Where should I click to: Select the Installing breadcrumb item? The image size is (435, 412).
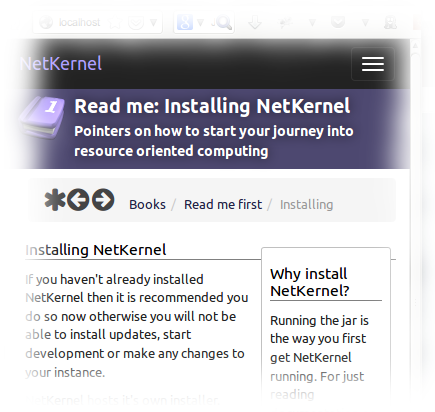[x=306, y=204]
